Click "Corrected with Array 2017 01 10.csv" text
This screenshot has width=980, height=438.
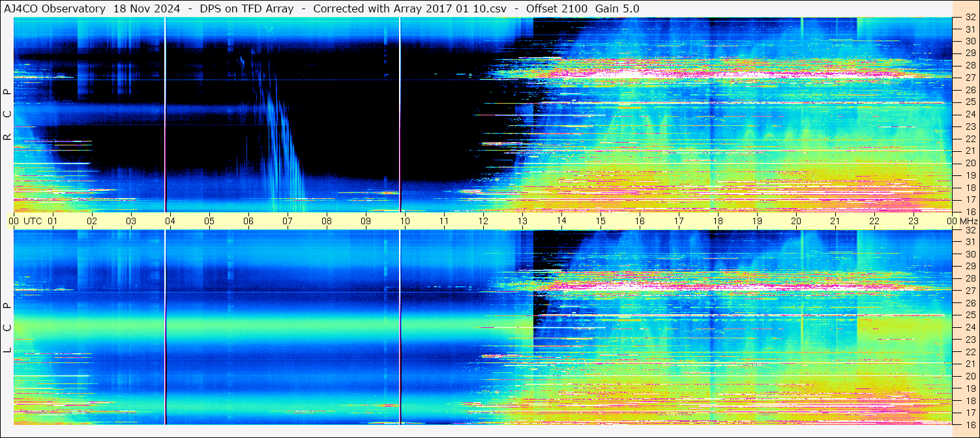(411, 9)
